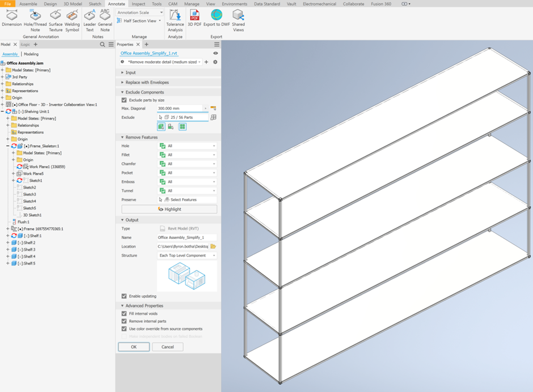Click the Export to DWF icon
The height and width of the screenshot is (392, 533).
216,16
